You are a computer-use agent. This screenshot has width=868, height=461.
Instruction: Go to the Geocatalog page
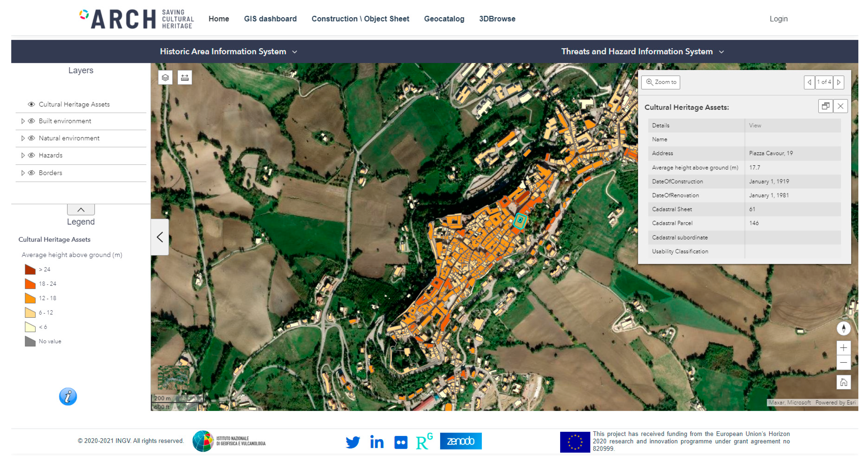(x=444, y=19)
